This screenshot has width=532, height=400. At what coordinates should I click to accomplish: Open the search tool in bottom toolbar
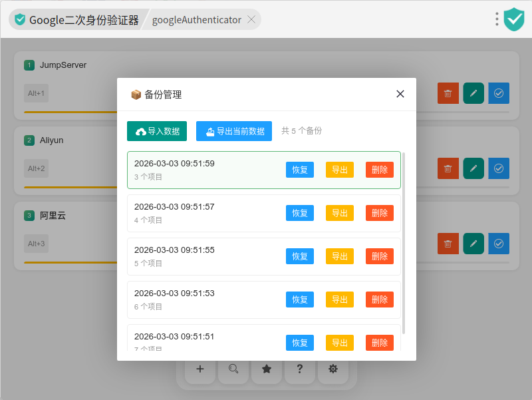233,369
